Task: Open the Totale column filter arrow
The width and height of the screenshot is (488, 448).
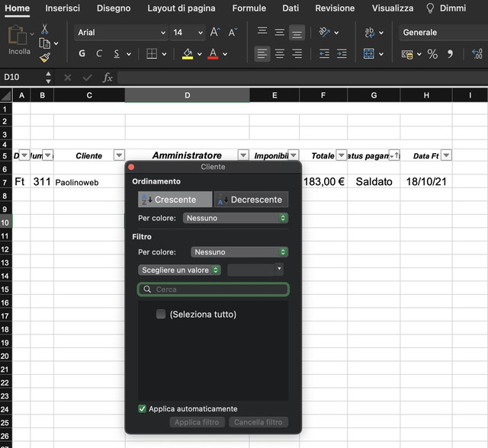Action: 342,155
